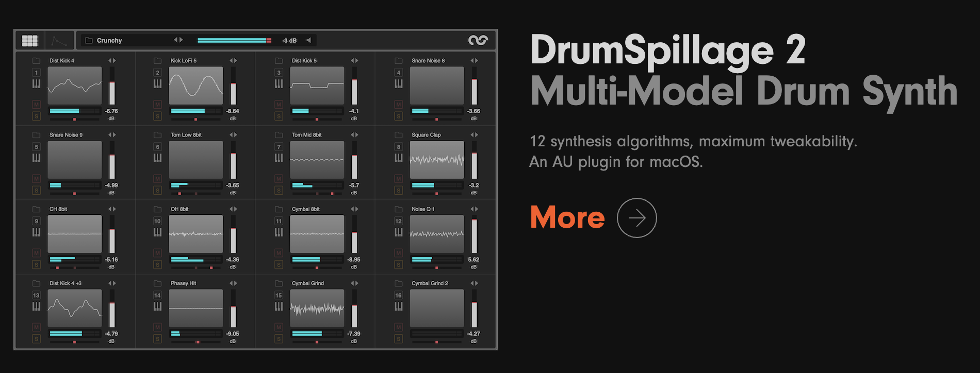
Task: Step preset arrows for Noise Q 1
Action: pyautogui.click(x=474, y=209)
